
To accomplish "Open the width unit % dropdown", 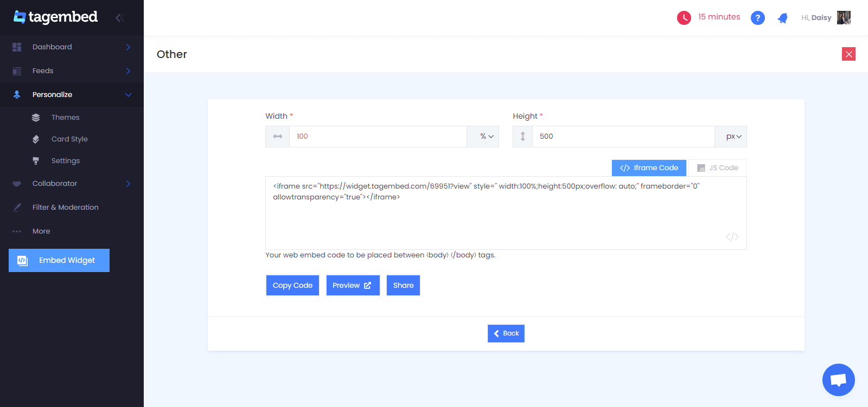I will click(483, 137).
